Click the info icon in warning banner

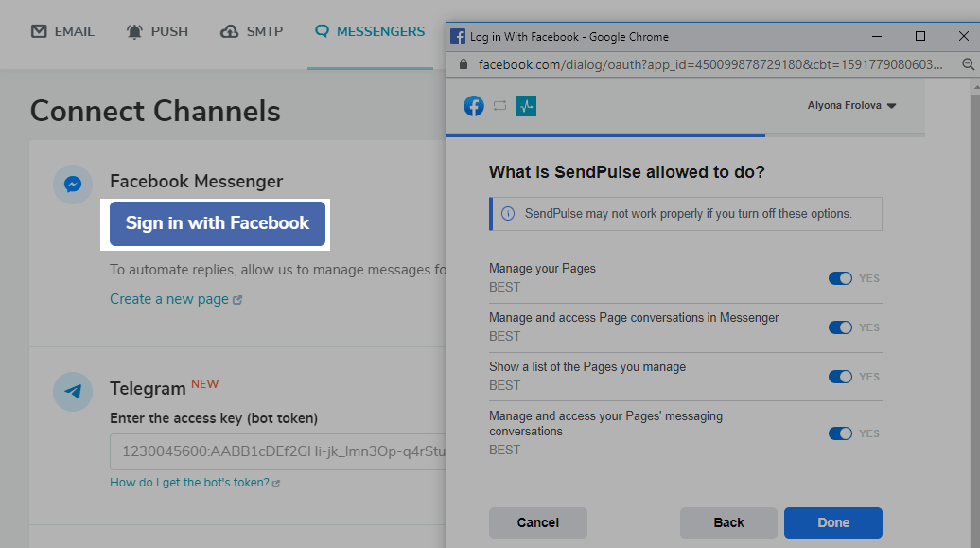click(x=508, y=214)
